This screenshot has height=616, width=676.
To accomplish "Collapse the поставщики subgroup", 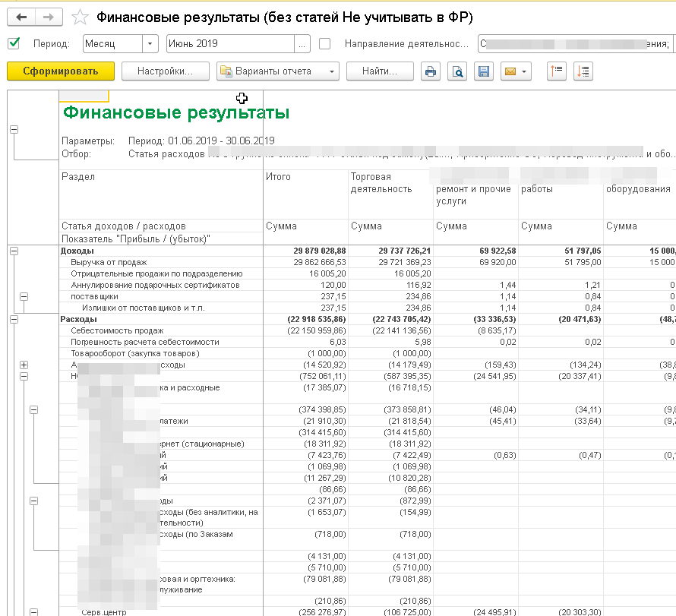I will [24, 296].
